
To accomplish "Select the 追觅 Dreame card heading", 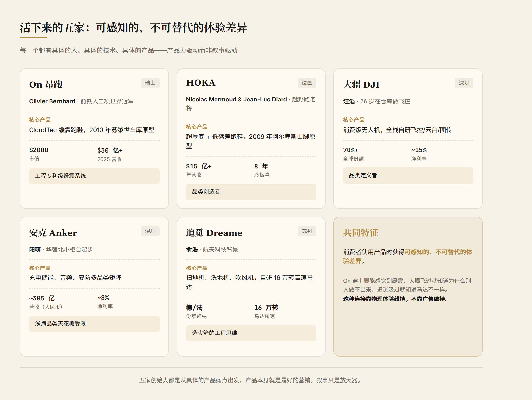I will pyautogui.click(x=214, y=233).
